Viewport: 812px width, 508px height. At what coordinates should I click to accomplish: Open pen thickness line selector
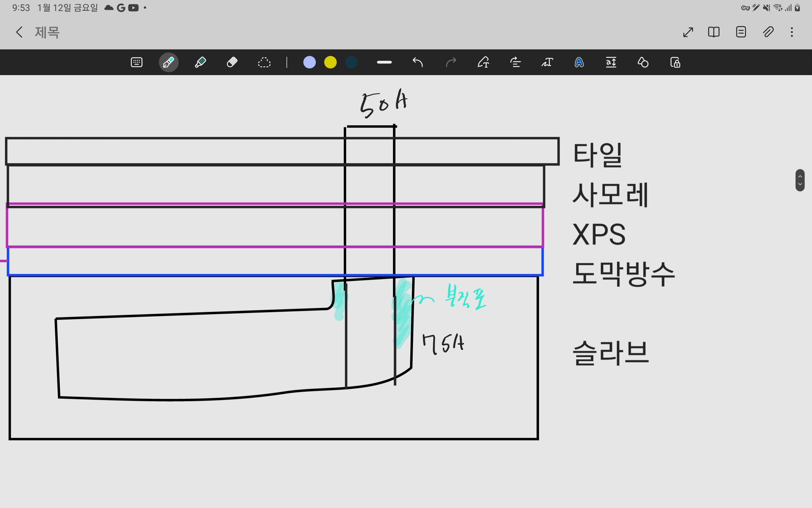[x=384, y=63]
